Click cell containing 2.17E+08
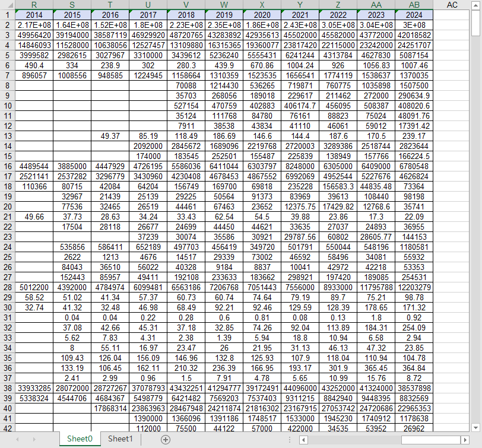Viewport: 482px width, 448px height. coord(34,25)
